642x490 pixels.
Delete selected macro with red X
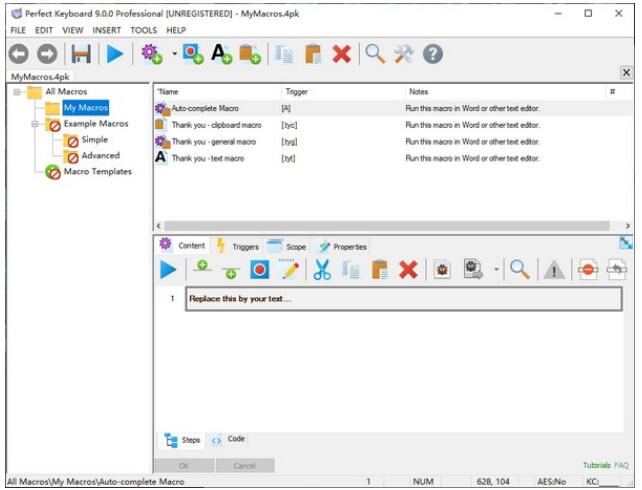[x=341, y=54]
